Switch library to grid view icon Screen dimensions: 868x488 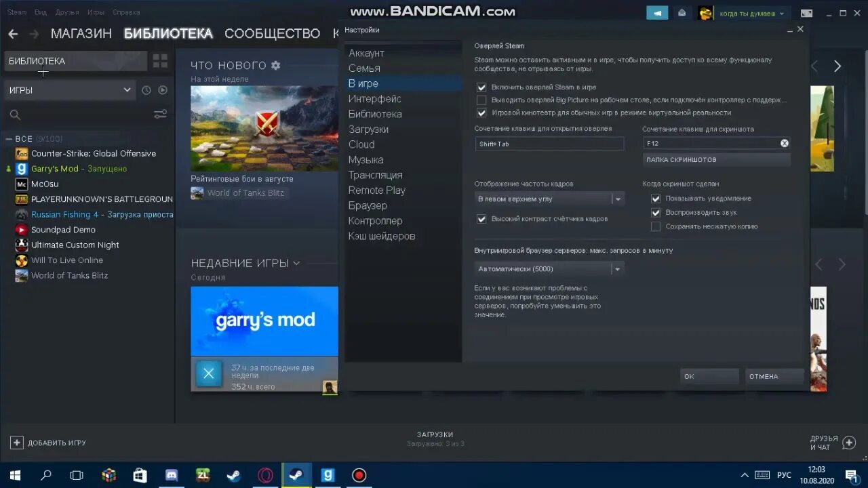[x=160, y=61]
